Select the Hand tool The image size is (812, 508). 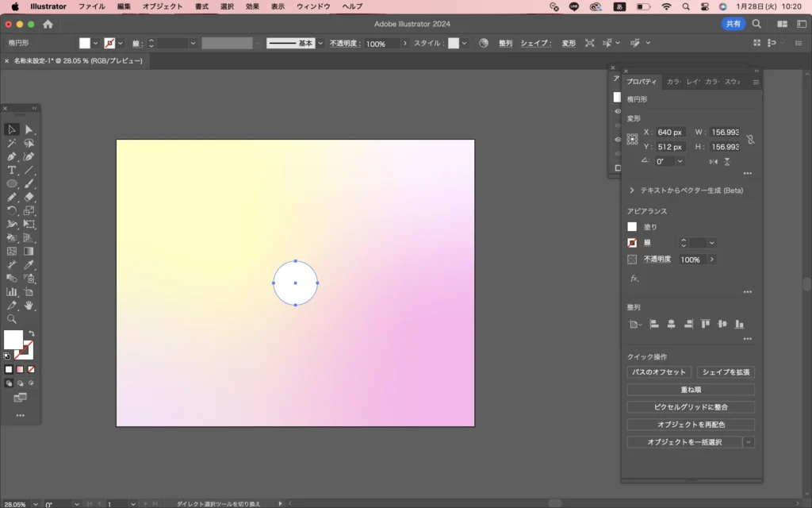[x=29, y=306]
